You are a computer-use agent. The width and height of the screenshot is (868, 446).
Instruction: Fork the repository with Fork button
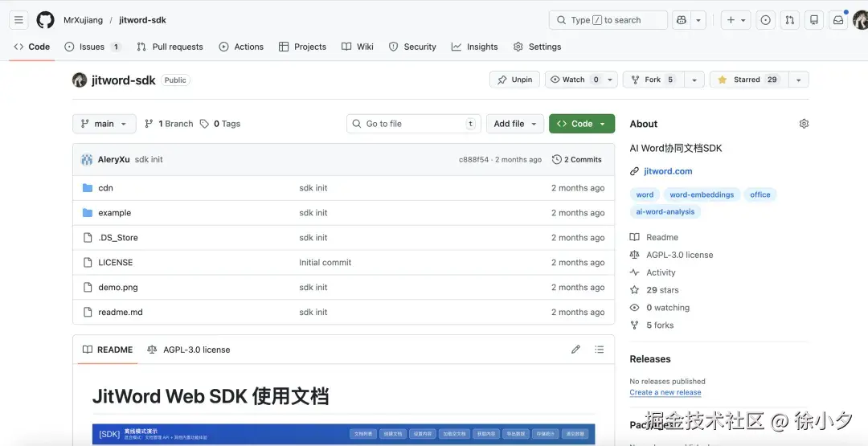653,80
